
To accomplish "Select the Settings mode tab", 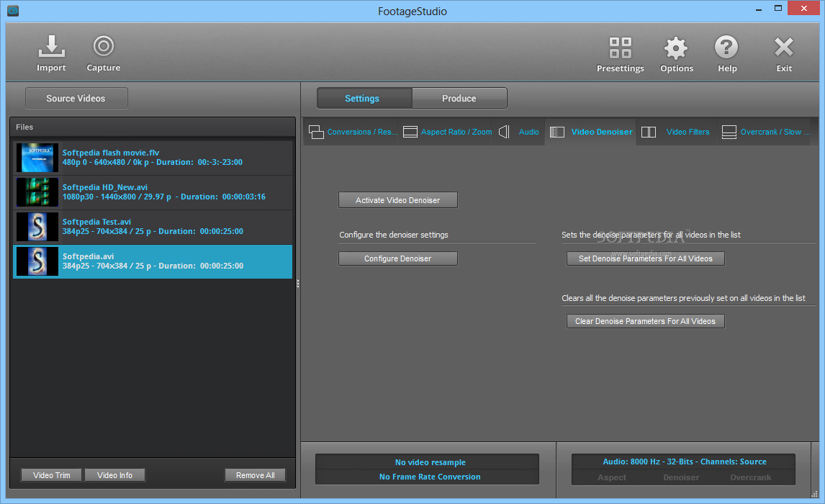I will click(364, 99).
